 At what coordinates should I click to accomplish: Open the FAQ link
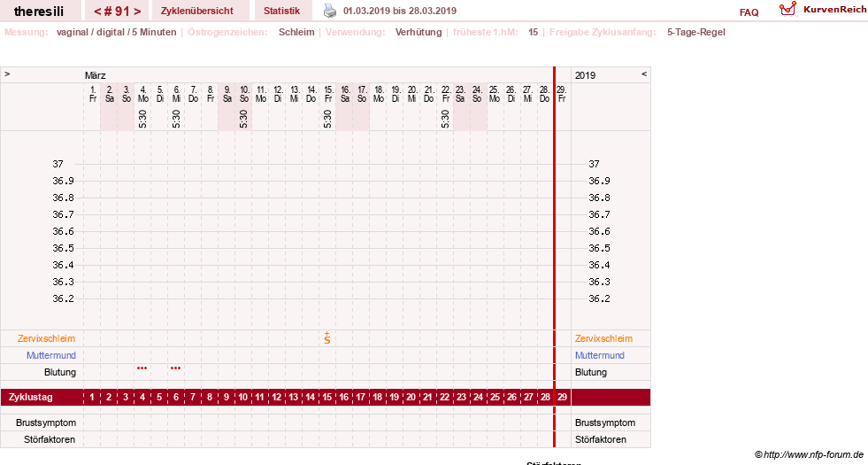(x=749, y=12)
